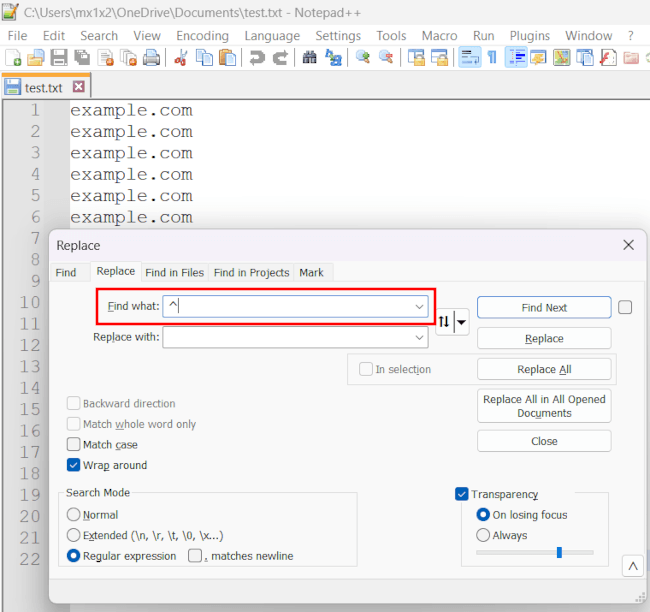Click the Open file folder icon
This screenshot has width=650, height=612.
point(36,58)
